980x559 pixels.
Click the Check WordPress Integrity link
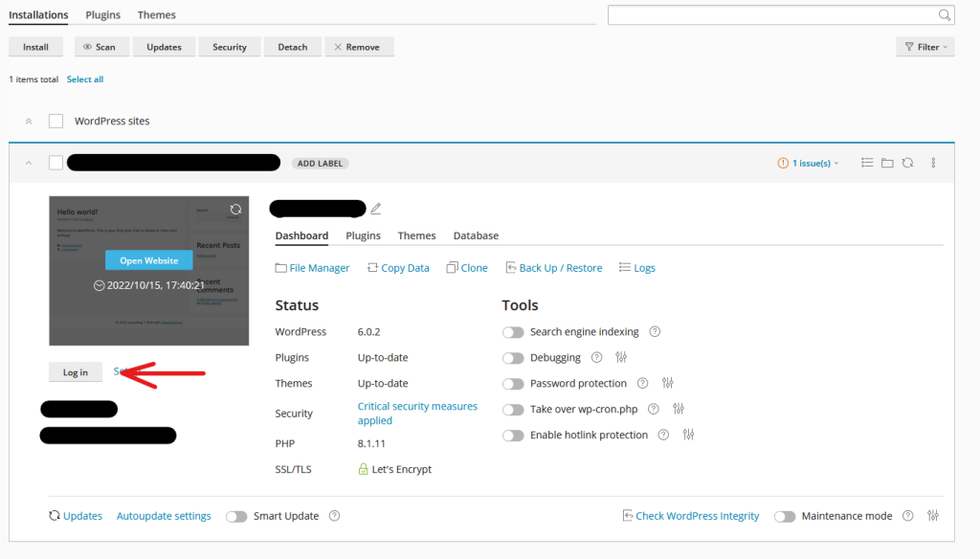[x=696, y=516]
